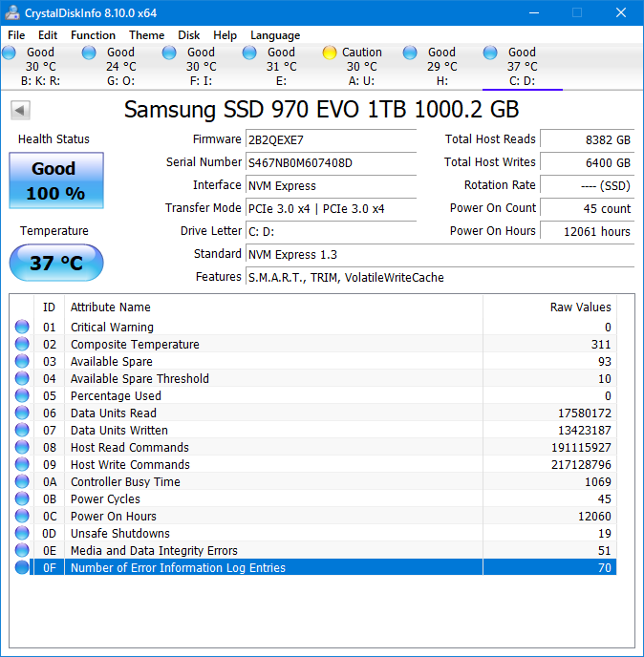The image size is (644, 657).
Task: Select the G: O: disk status orb
Action: click(89, 53)
